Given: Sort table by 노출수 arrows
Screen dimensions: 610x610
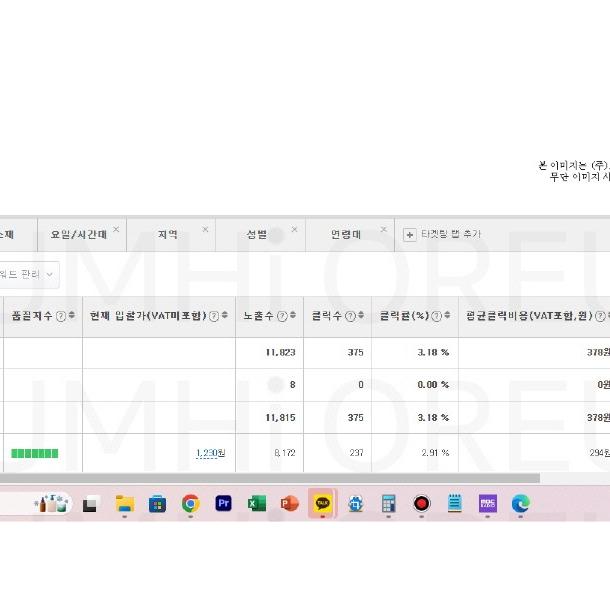Looking at the screenshot, I should point(293,315).
